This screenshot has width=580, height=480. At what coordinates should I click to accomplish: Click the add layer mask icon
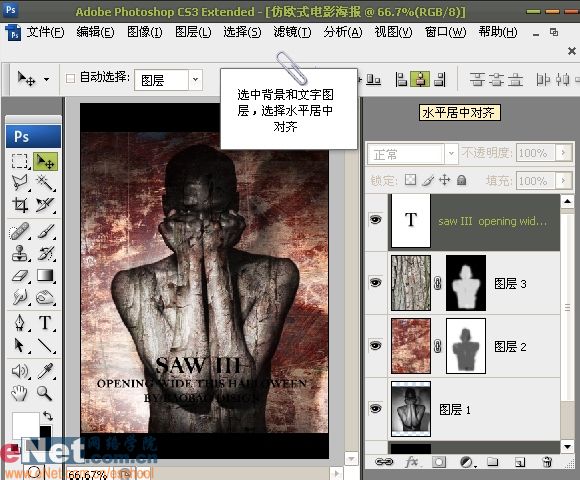tap(439, 462)
